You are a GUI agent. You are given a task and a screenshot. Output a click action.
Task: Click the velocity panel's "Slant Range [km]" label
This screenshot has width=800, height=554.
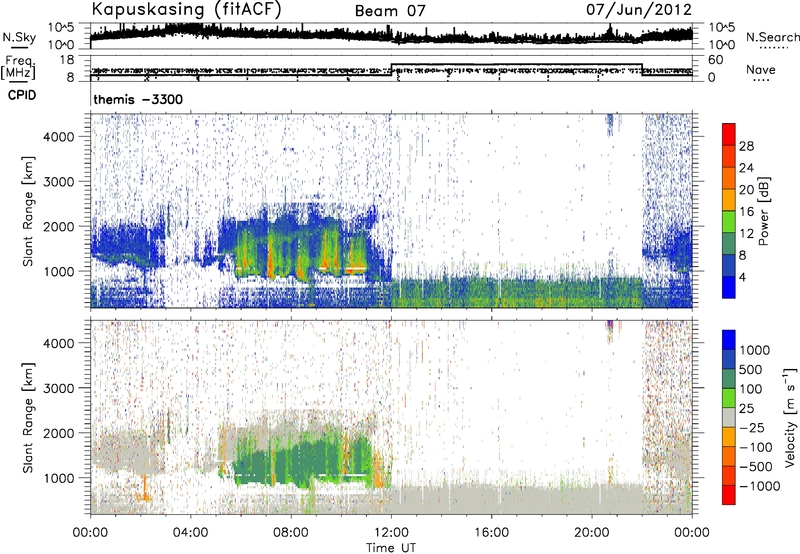point(28,418)
